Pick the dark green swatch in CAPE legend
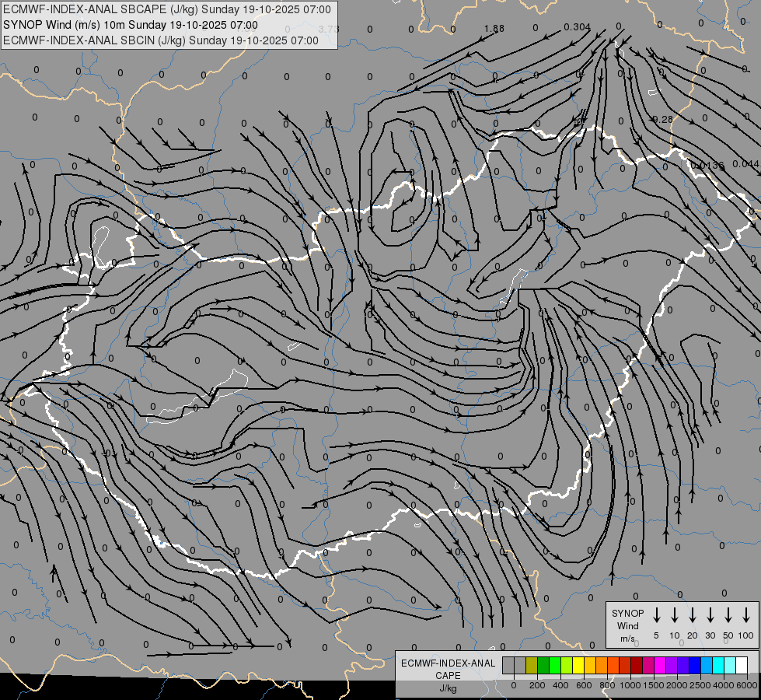The width and height of the screenshot is (761, 700). tap(543, 665)
